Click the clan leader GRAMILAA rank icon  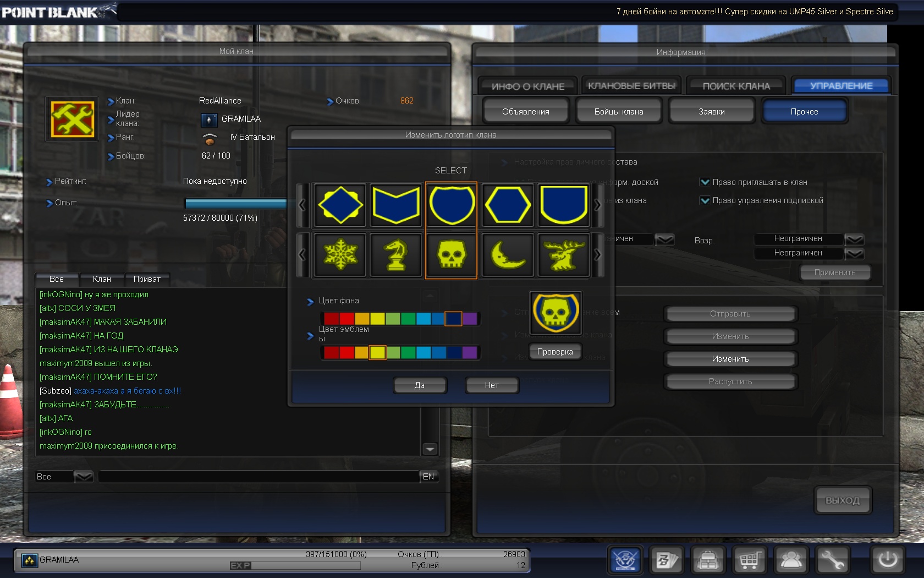click(x=209, y=119)
